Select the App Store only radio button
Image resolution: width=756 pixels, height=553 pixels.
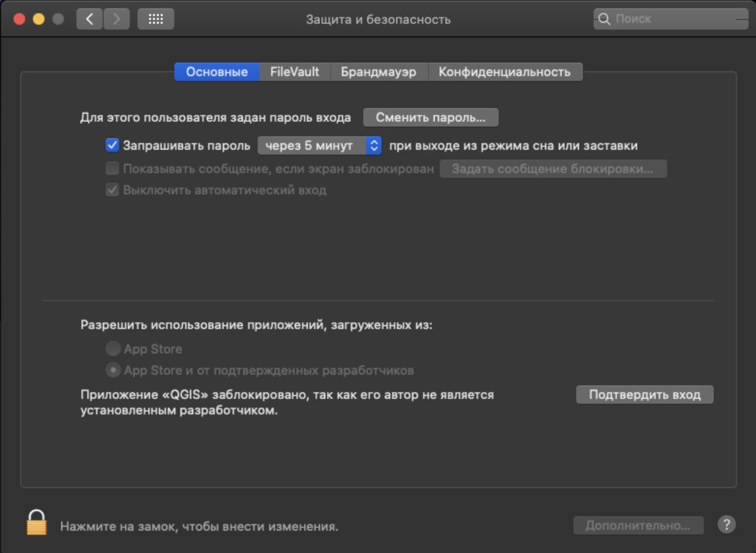click(113, 349)
